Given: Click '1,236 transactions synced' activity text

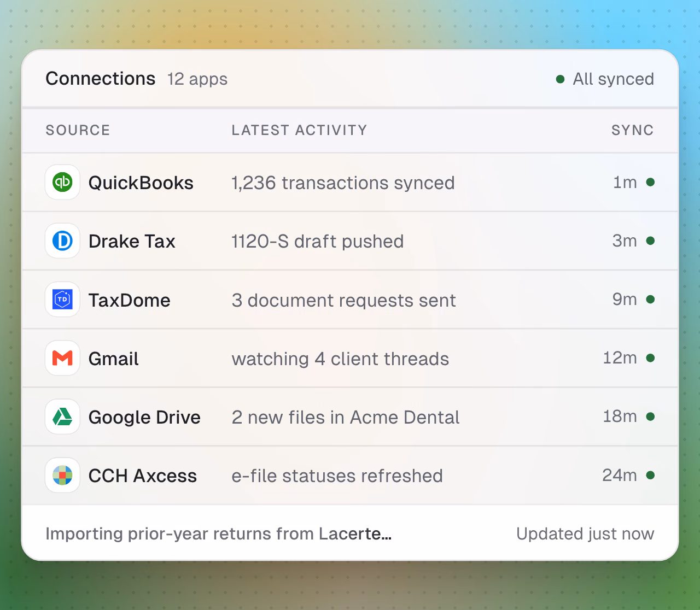Looking at the screenshot, I should coord(343,183).
